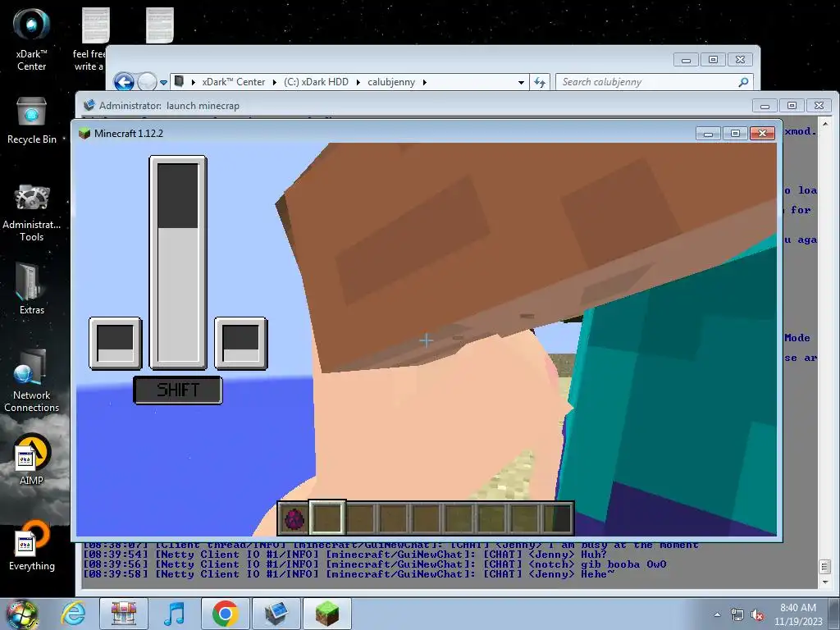
Task: Open Internet Explorer from the taskbar
Action: (x=73, y=614)
